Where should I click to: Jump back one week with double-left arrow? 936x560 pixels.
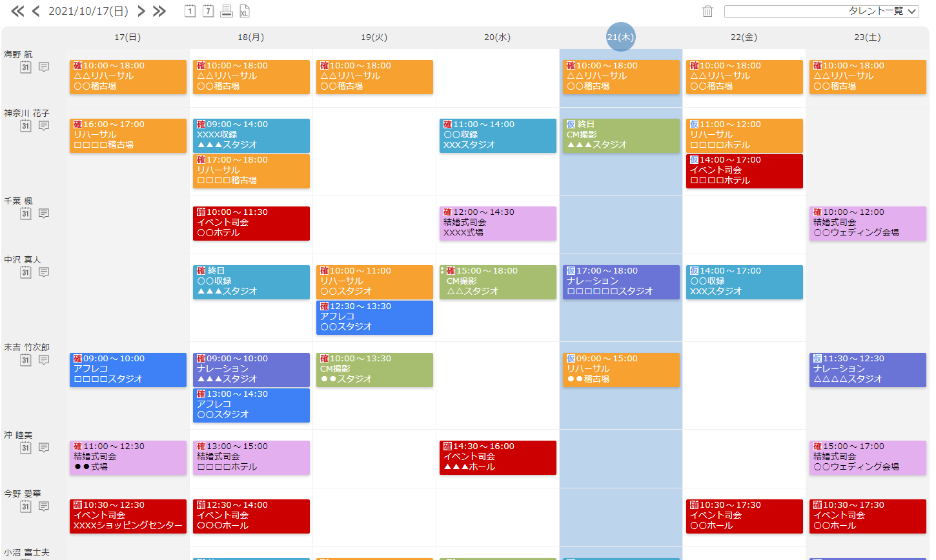pyautogui.click(x=18, y=11)
